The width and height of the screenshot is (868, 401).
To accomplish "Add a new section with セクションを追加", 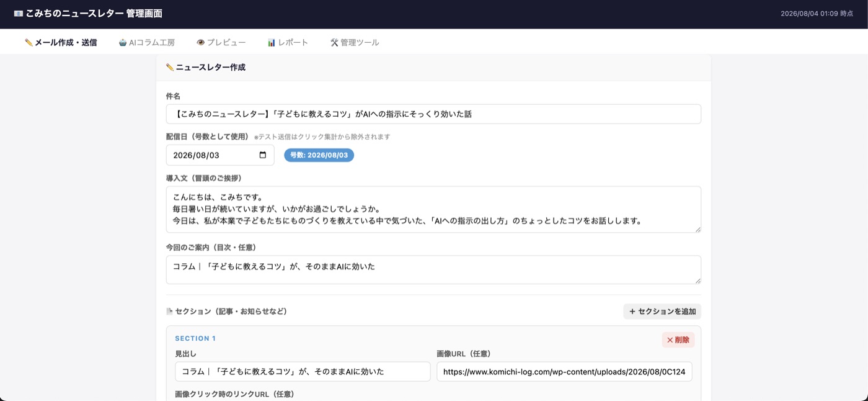I will pyautogui.click(x=662, y=312).
